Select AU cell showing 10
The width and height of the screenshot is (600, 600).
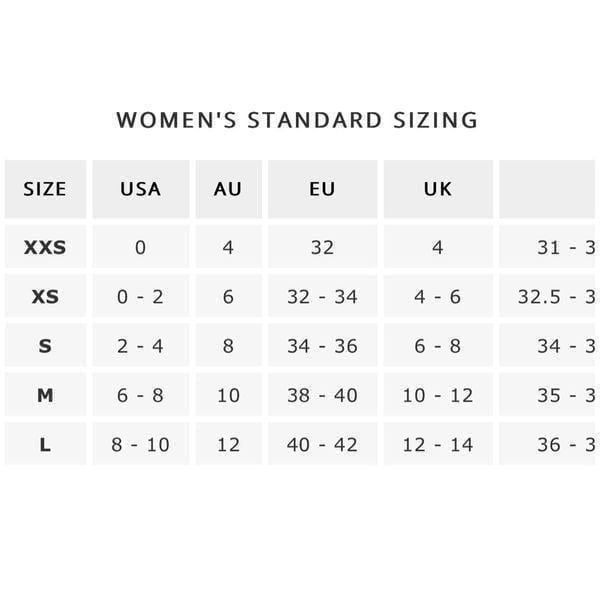pyautogui.click(x=228, y=395)
